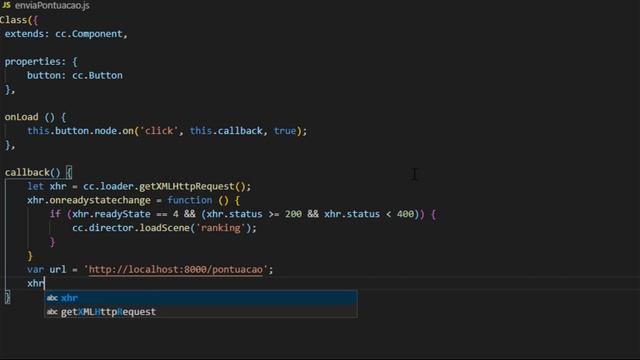The height and width of the screenshot is (360, 640).
Task: Click the 'callback()' method name
Action: click(32, 172)
